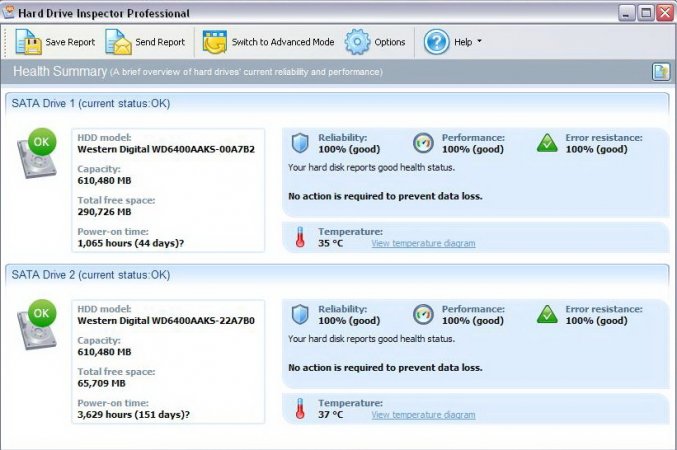677x450 pixels.
Task: Open the Help dropdown arrow
Action: click(x=479, y=41)
